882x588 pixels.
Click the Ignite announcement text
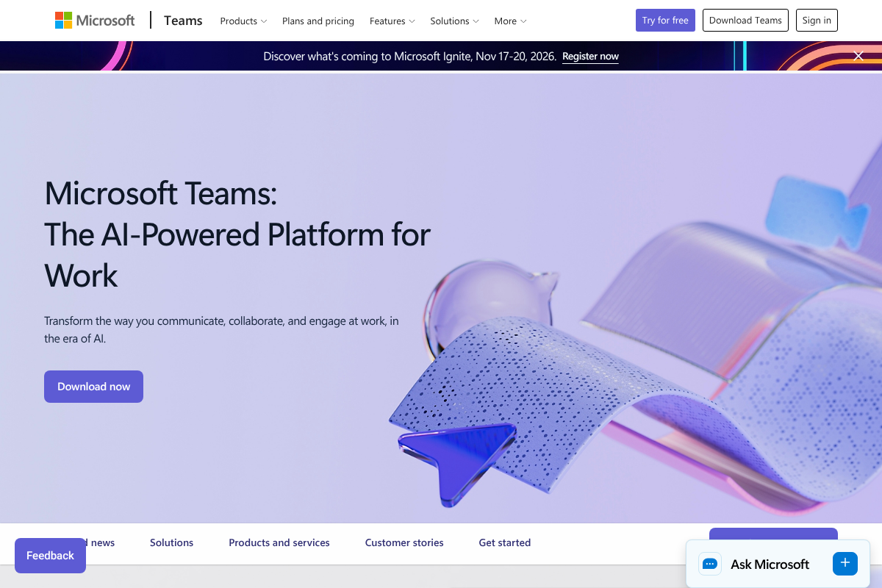(x=409, y=57)
